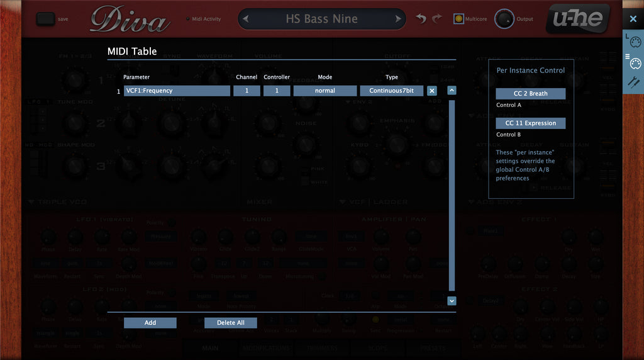Click the Output volume knob
The image size is (644, 360).
pyautogui.click(x=504, y=18)
